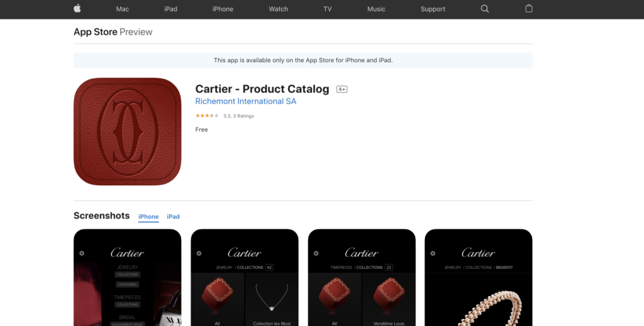Image resolution: width=644 pixels, height=326 pixels.
Task: Click the 4+ age rating badge
Action: [341, 89]
